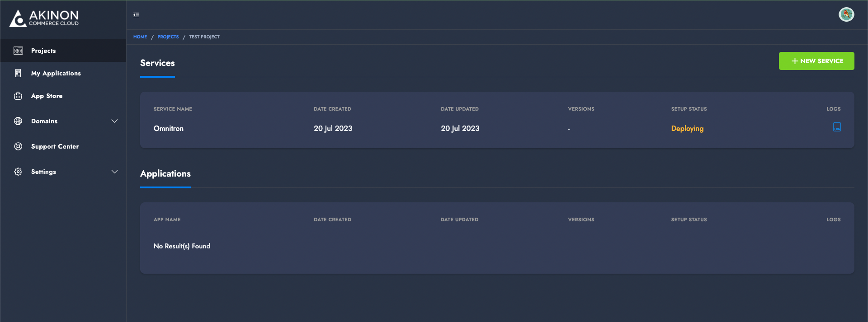Navigate to Home via breadcrumb
The image size is (868, 322).
pos(140,37)
